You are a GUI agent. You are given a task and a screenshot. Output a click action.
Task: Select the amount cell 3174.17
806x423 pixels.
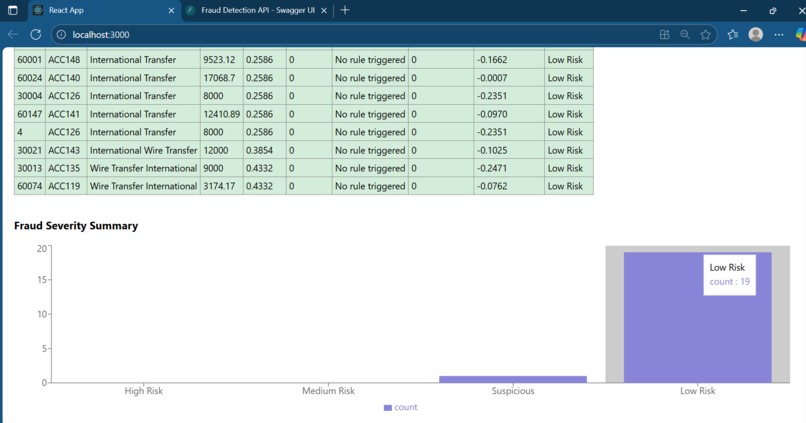[222, 186]
